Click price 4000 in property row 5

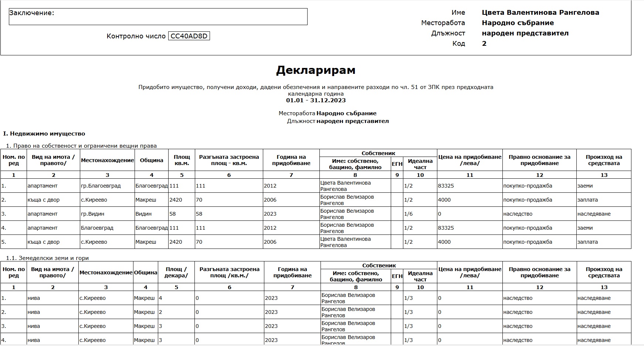point(444,242)
